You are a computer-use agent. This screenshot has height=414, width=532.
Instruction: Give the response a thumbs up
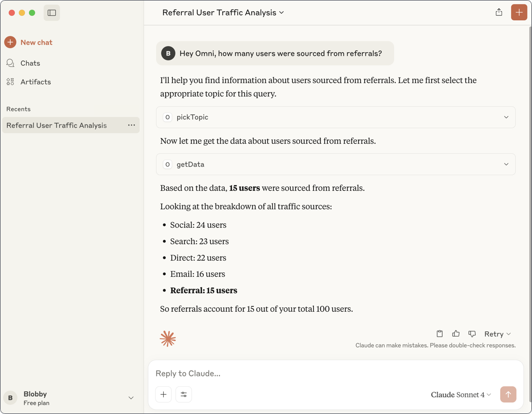pos(455,334)
